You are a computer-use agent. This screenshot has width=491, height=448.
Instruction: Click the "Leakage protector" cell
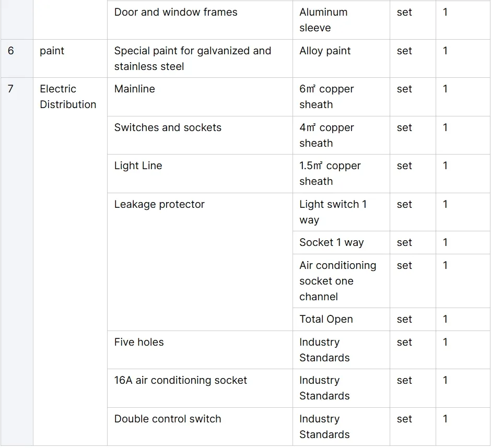click(x=159, y=205)
